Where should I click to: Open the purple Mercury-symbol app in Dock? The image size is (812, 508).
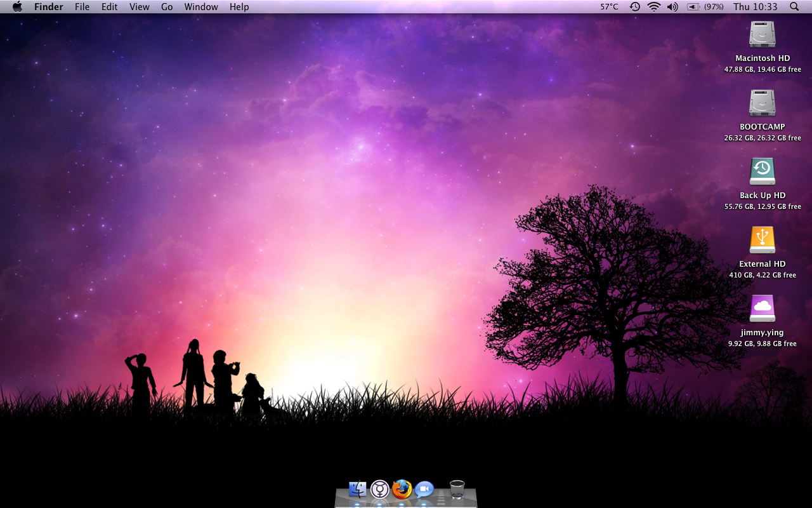380,489
